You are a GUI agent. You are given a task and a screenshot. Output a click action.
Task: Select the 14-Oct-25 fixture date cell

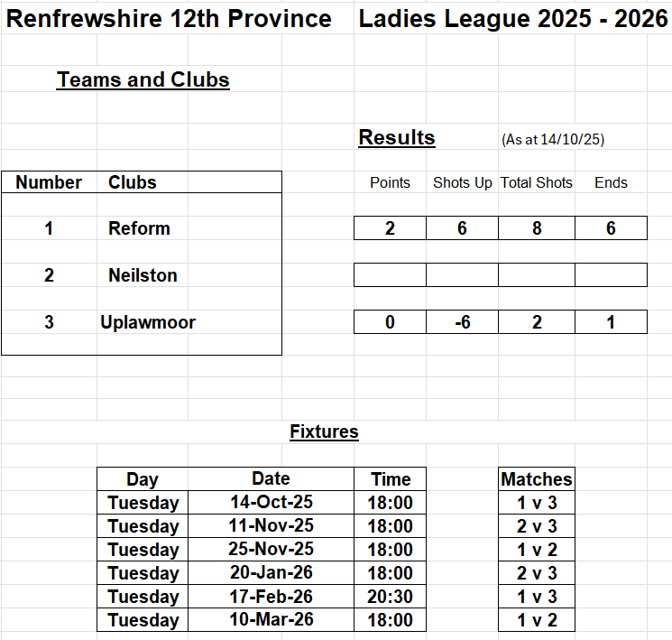pos(271,503)
